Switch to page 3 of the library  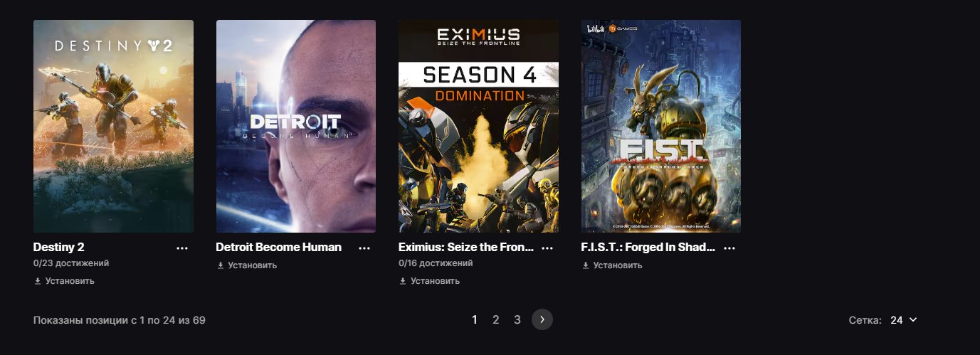(517, 320)
